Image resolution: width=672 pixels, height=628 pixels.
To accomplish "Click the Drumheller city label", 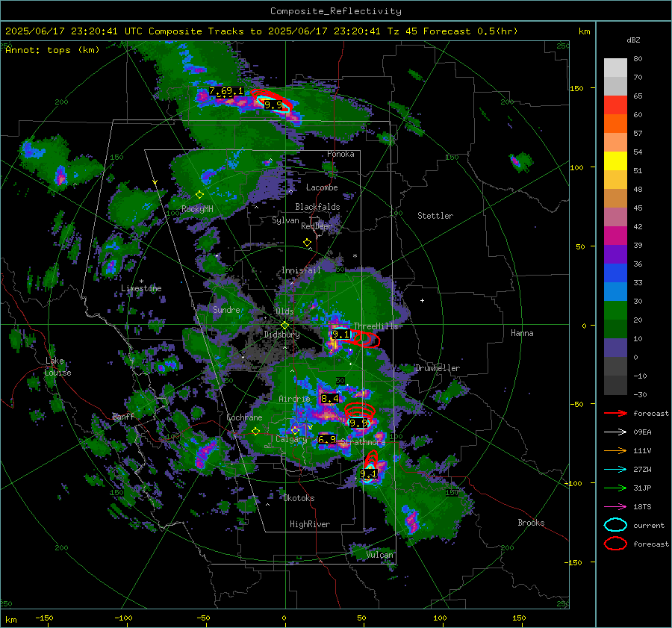I will point(438,368).
